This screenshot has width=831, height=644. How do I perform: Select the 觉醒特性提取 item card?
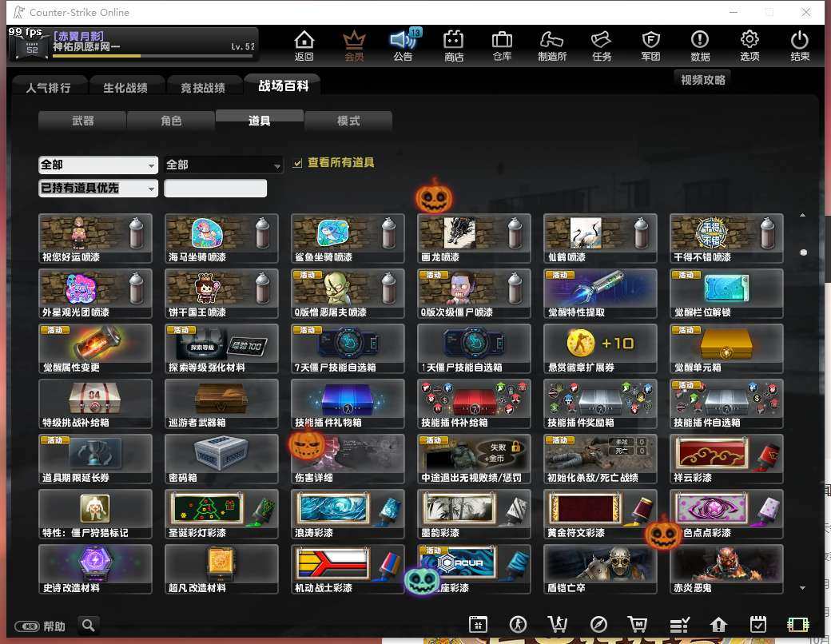(600, 294)
